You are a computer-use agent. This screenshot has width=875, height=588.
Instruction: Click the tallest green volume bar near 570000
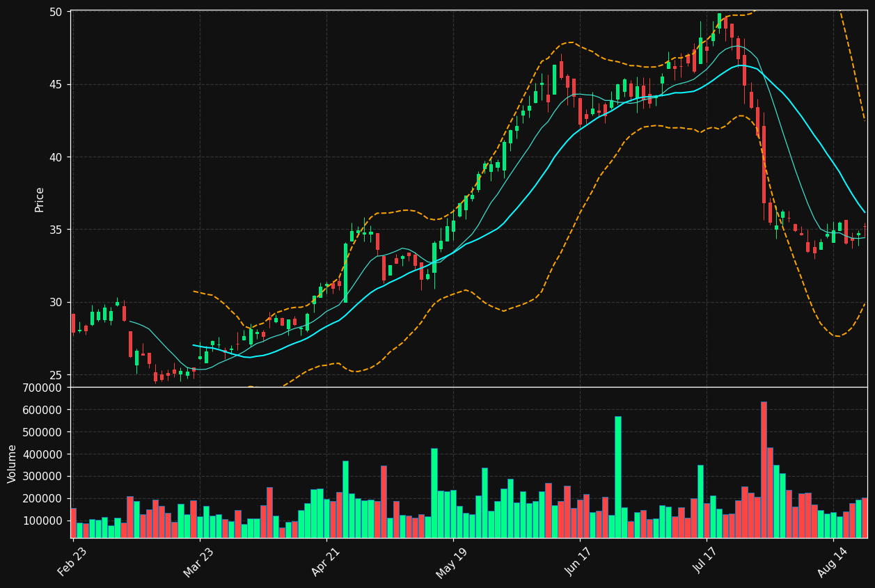point(617,477)
